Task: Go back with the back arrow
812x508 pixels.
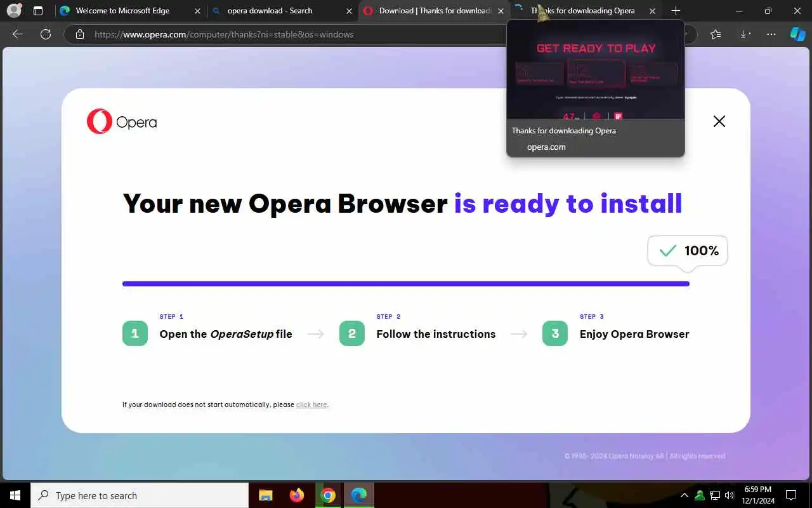Action: tap(18, 34)
